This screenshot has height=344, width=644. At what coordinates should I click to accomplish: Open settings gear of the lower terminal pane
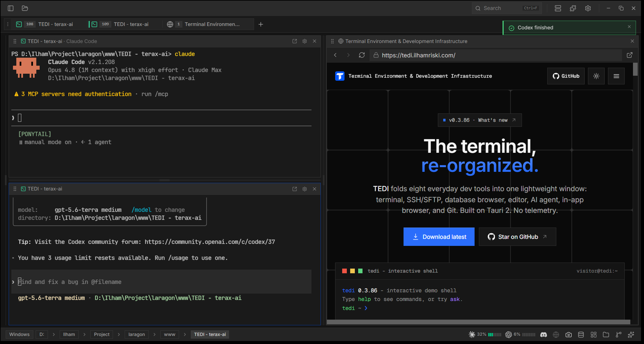click(305, 189)
